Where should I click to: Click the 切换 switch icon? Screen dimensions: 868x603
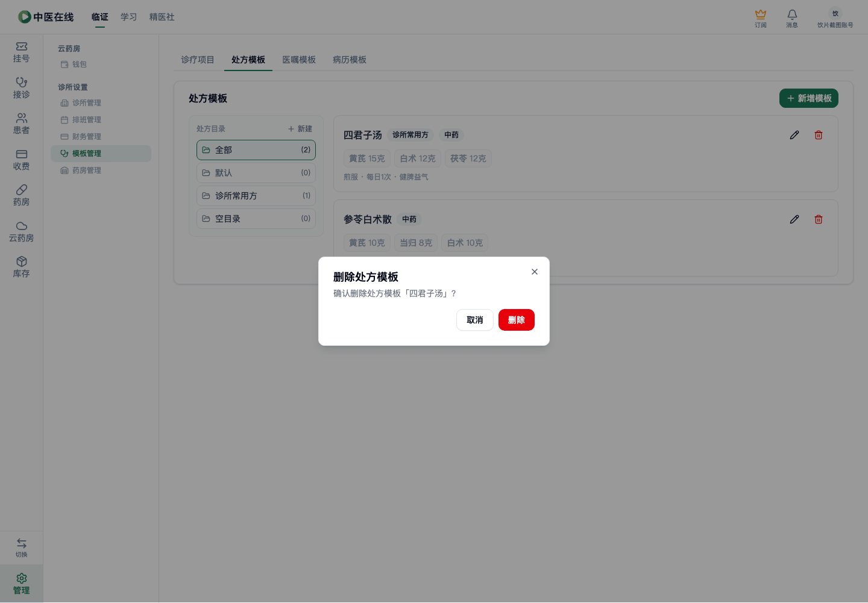point(22,548)
